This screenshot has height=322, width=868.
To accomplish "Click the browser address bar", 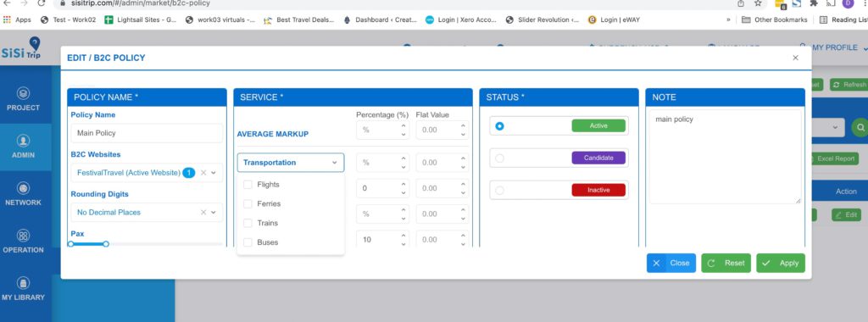I will coord(387,3).
